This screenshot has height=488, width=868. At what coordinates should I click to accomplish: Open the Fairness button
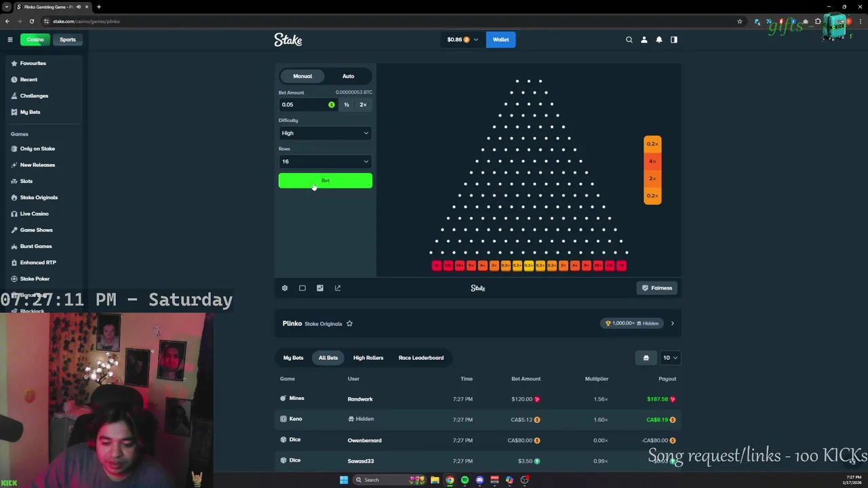point(657,288)
